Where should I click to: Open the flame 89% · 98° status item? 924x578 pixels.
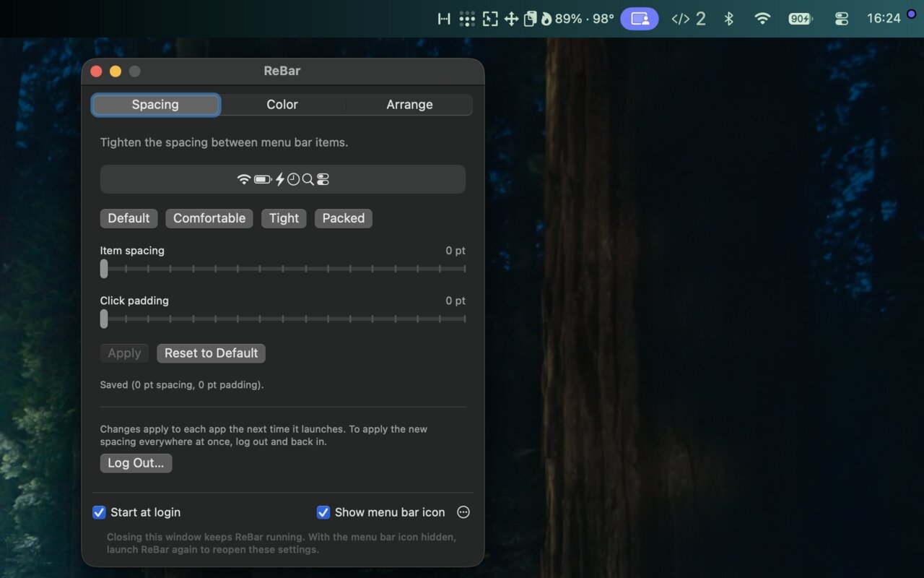click(x=577, y=19)
